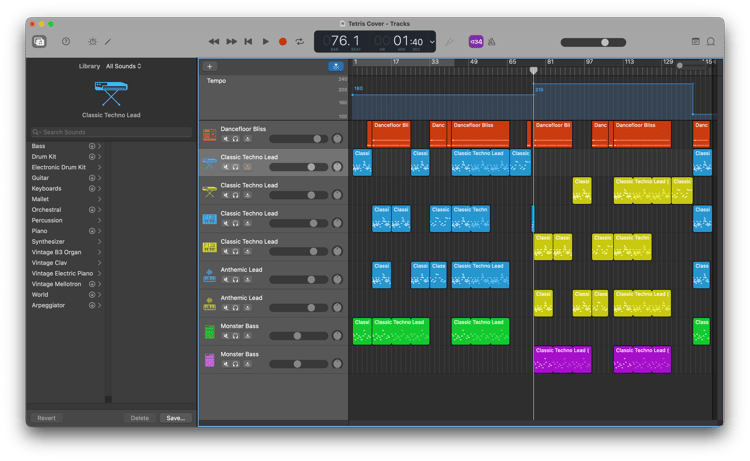Image resolution: width=750 pixels, height=461 pixels.
Task: Select the first purple Classic Techno Lead region
Action: coord(562,360)
